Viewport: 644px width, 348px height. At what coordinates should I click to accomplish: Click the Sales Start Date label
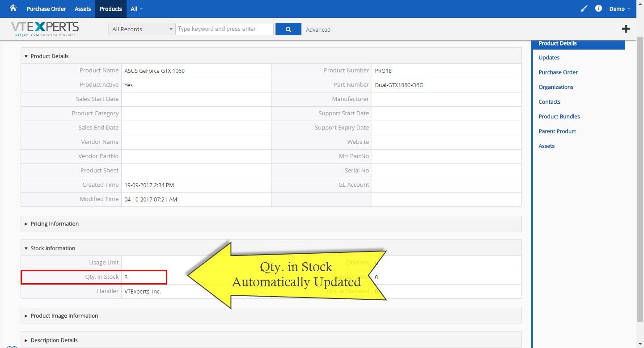(97, 99)
